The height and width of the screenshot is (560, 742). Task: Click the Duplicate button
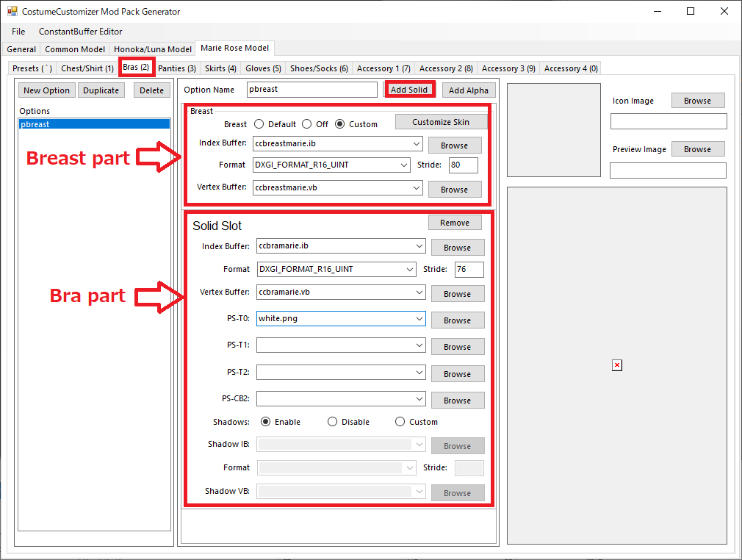pos(101,90)
